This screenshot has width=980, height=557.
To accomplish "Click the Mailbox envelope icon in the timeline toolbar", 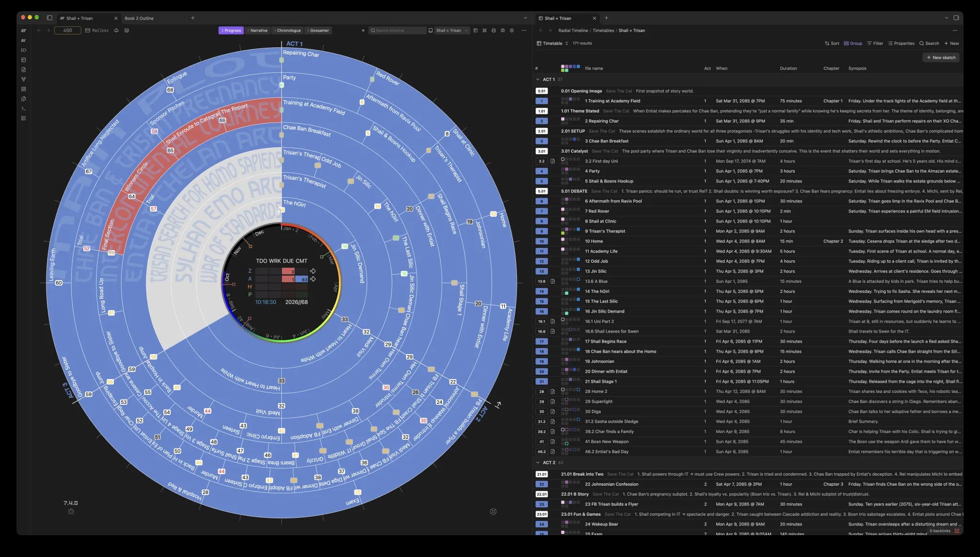I will coord(88,31).
